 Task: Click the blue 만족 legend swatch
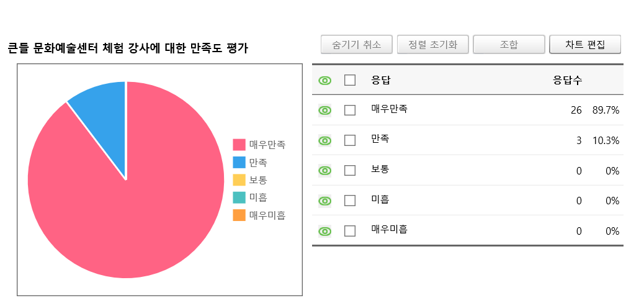pyautogui.click(x=239, y=163)
